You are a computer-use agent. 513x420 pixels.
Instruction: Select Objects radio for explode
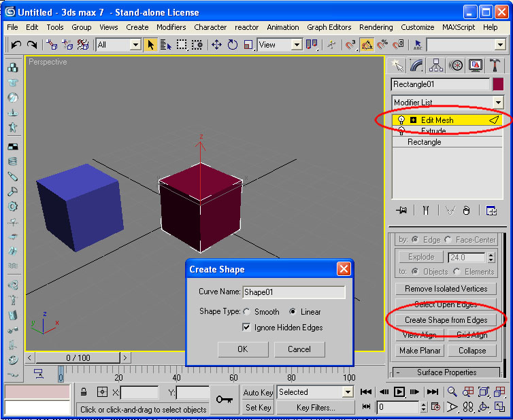[415, 272]
